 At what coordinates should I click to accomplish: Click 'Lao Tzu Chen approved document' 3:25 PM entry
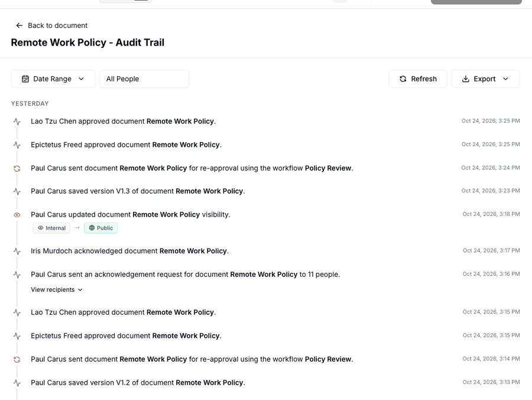coord(123,121)
